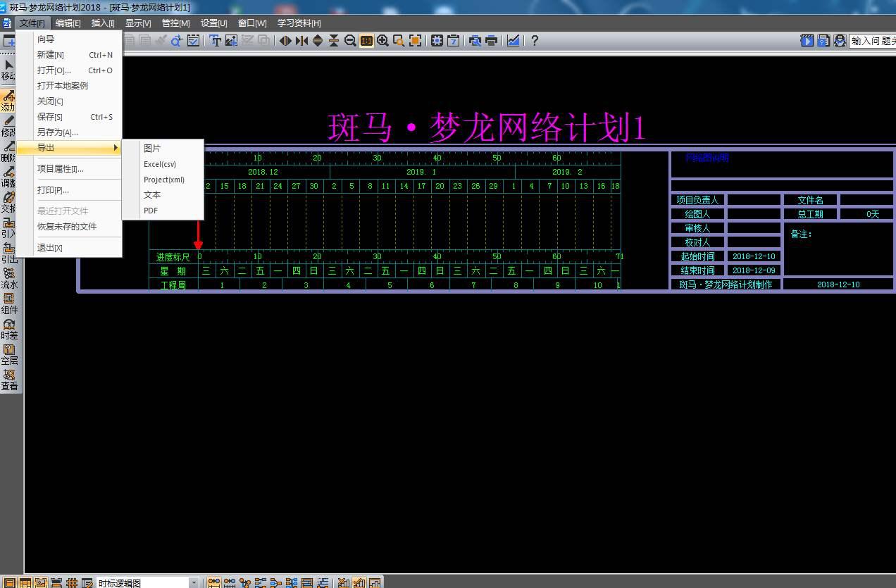Select the 空层 (empty layer) tool
The height and width of the screenshot is (588, 896).
(8, 355)
